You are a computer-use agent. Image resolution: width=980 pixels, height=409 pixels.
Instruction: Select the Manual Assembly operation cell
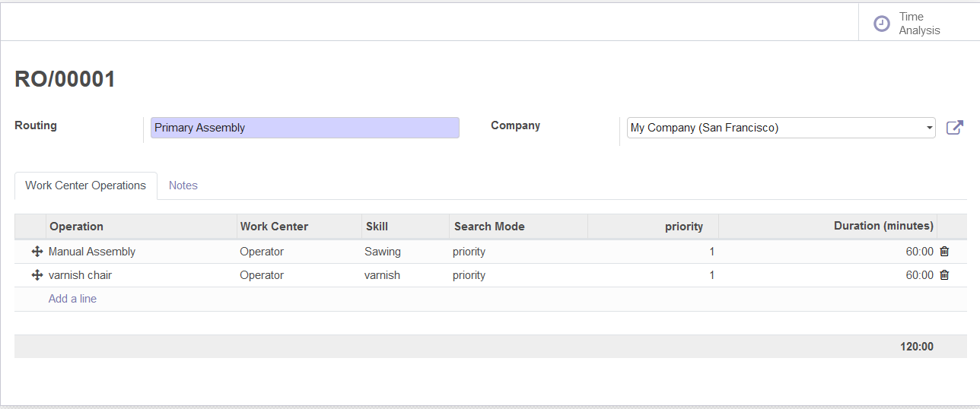[142, 252]
